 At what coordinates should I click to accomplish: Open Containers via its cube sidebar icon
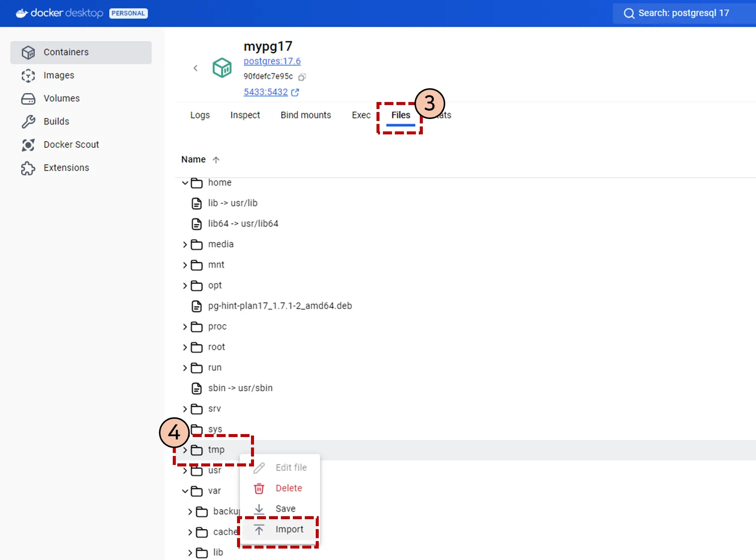point(28,52)
